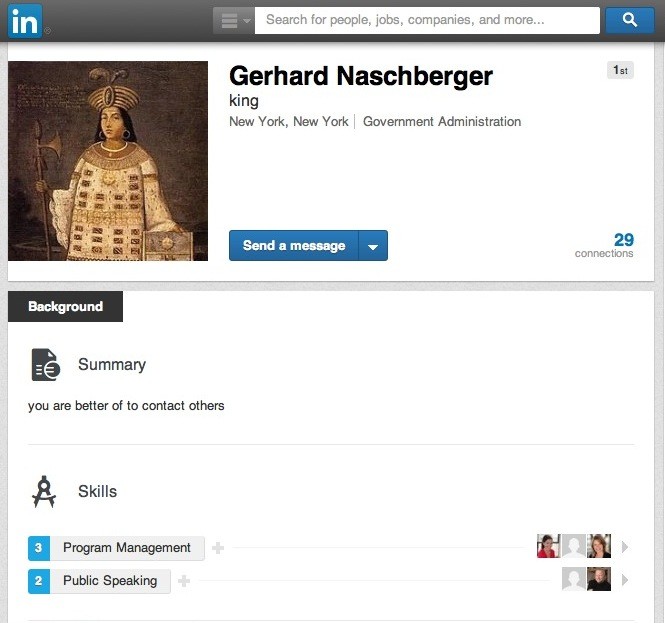Click the Skills compass icon

point(44,492)
